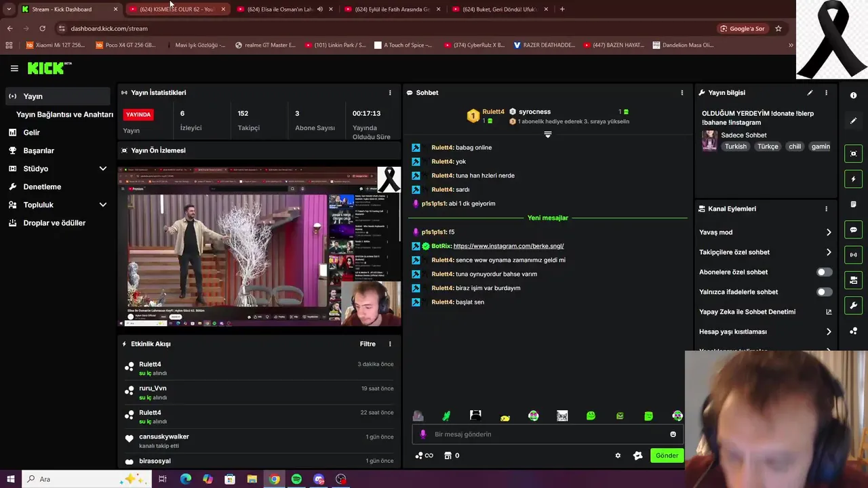Toggle the wrench icon in right rail
This screenshot has height=488, width=868.
click(x=854, y=306)
